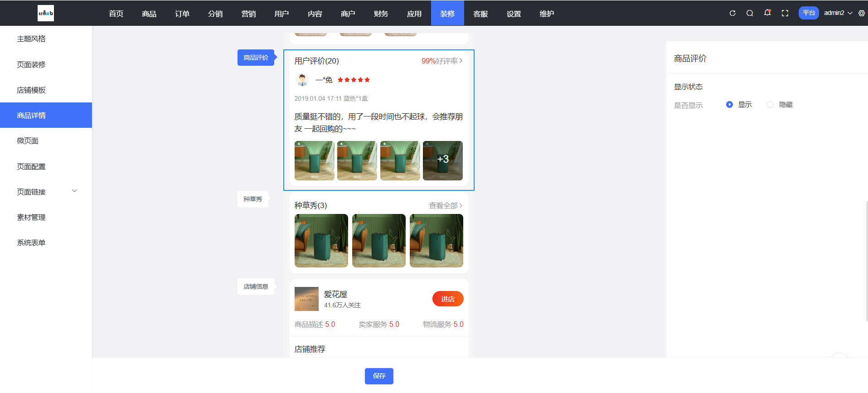Click the CRMEB logo

tap(45, 13)
